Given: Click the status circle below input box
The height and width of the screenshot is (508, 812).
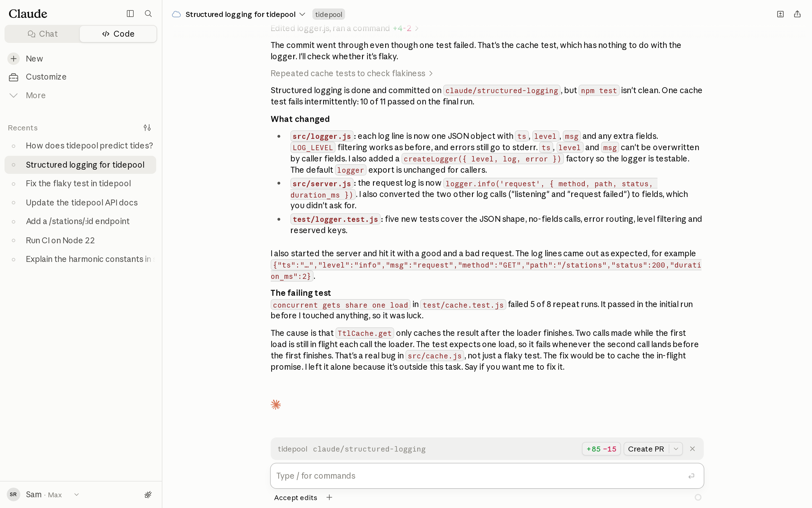Looking at the screenshot, I should coord(698,497).
